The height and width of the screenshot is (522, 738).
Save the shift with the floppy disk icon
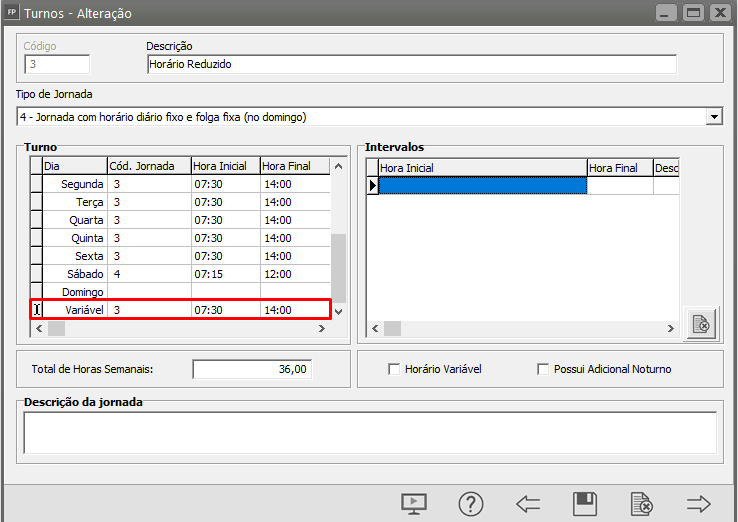click(584, 503)
